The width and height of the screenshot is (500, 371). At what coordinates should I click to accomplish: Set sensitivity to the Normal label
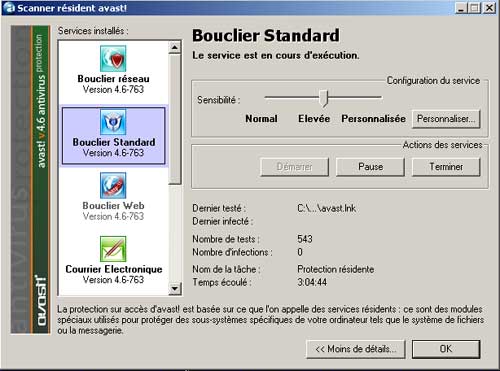click(261, 119)
